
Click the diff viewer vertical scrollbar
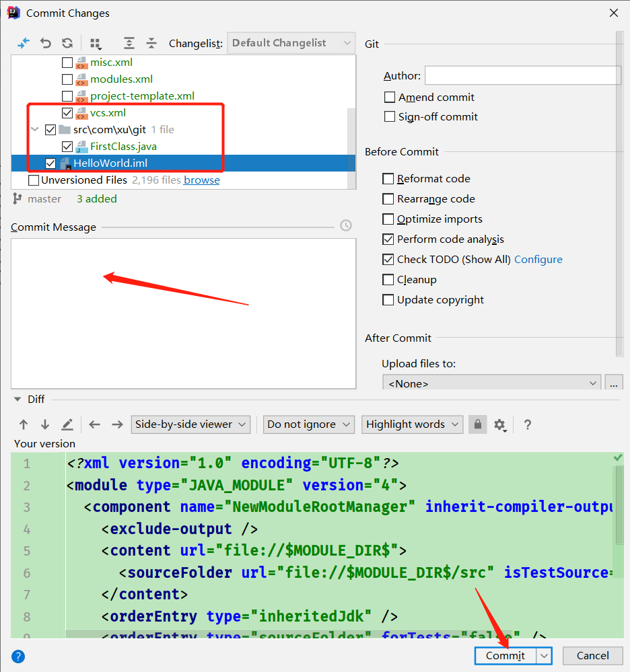(620, 506)
